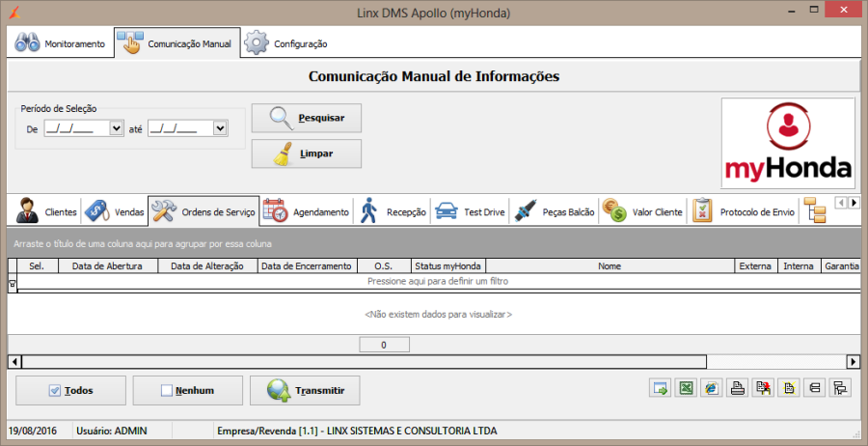This screenshot has width=868, height=446.
Task: Switch to the Configuração tab
Action: (286, 43)
